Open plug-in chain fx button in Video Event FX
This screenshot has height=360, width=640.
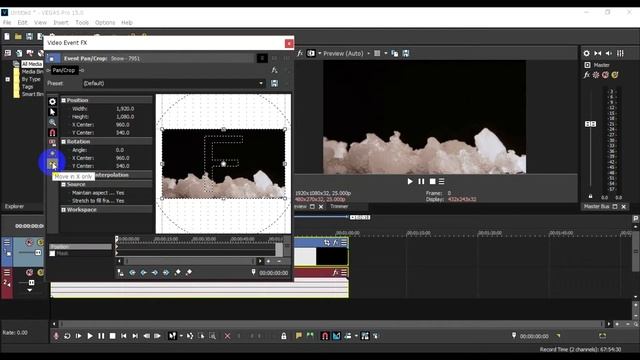click(274, 70)
